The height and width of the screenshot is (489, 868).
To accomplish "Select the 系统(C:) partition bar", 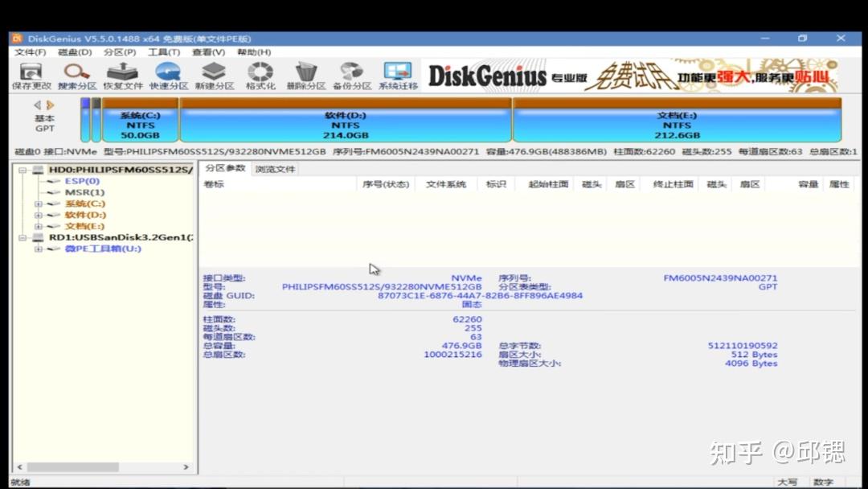I will click(x=140, y=120).
